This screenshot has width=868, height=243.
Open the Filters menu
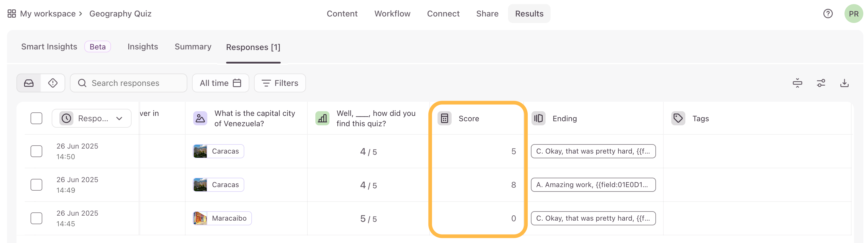coord(280,83)
